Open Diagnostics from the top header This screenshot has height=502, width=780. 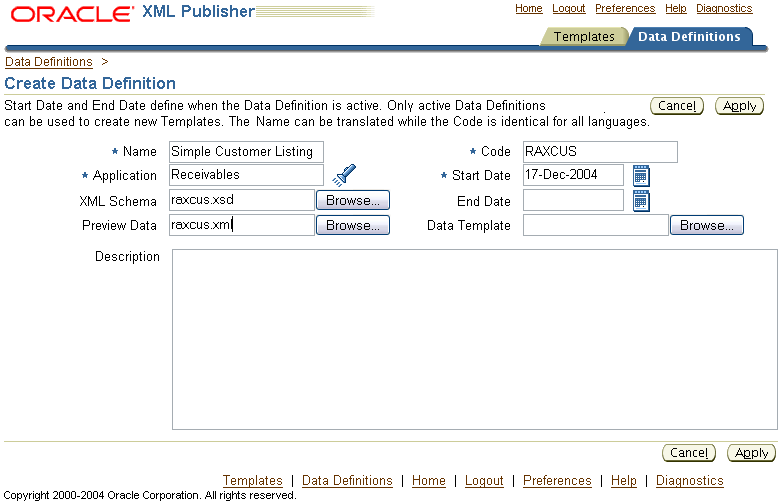724,8
